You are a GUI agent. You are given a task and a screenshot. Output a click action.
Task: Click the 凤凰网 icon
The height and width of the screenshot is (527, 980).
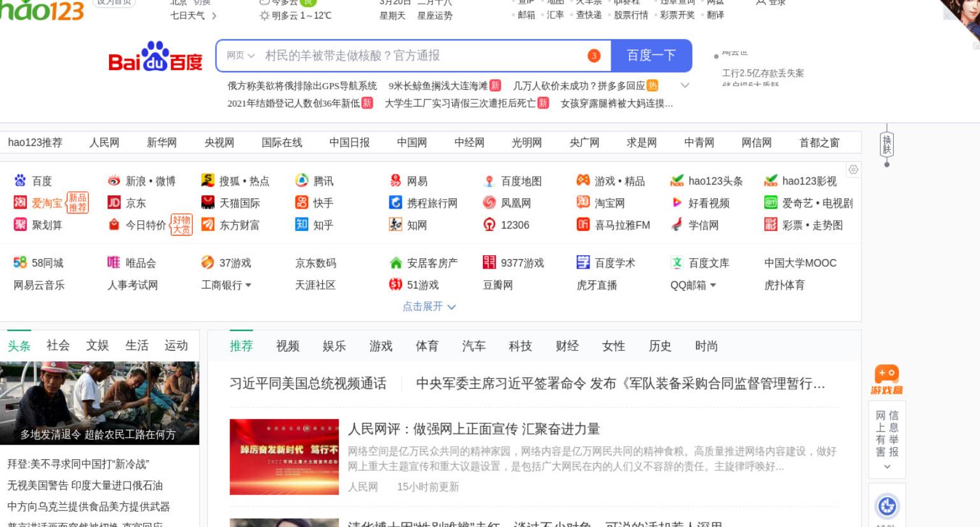[489, 203]
